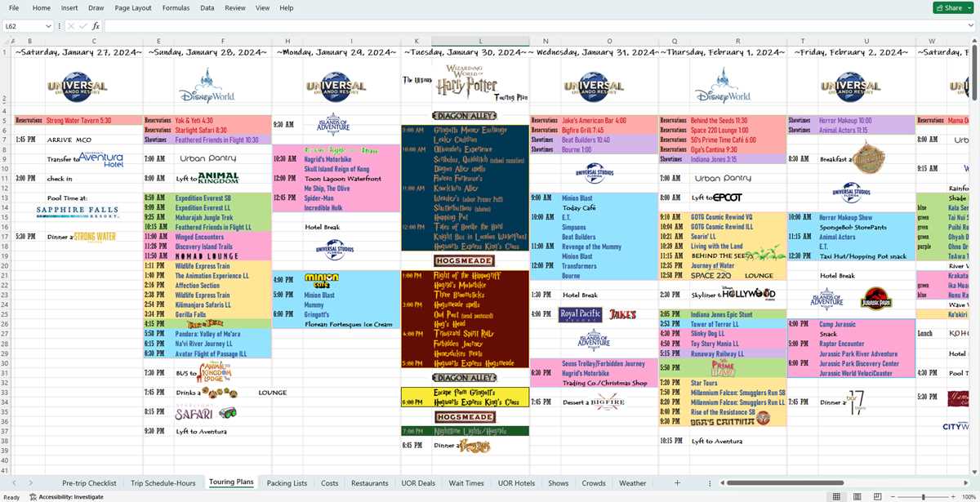The image size is (980, 502).
Task: Click the 100% zoom level
Action: (969, 496)
